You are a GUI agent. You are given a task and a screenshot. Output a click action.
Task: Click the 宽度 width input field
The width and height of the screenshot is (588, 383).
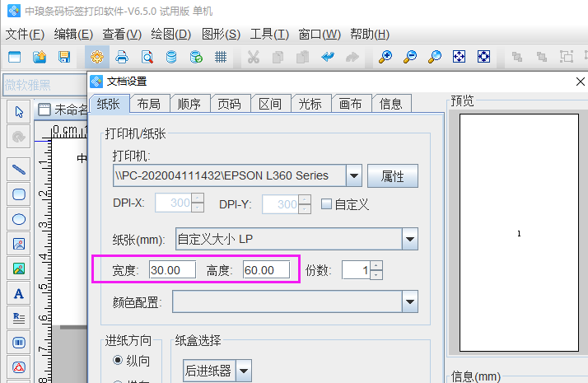coord(172,270)
